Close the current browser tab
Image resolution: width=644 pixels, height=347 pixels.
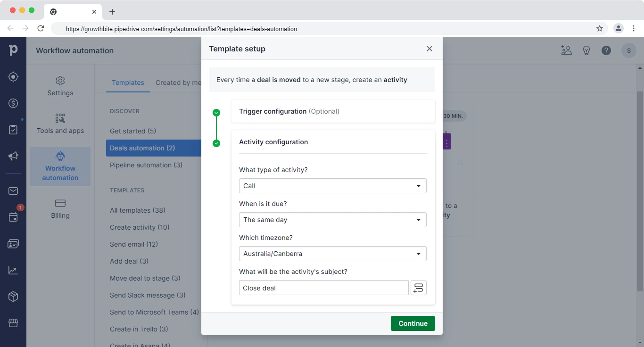coord(94,12)
